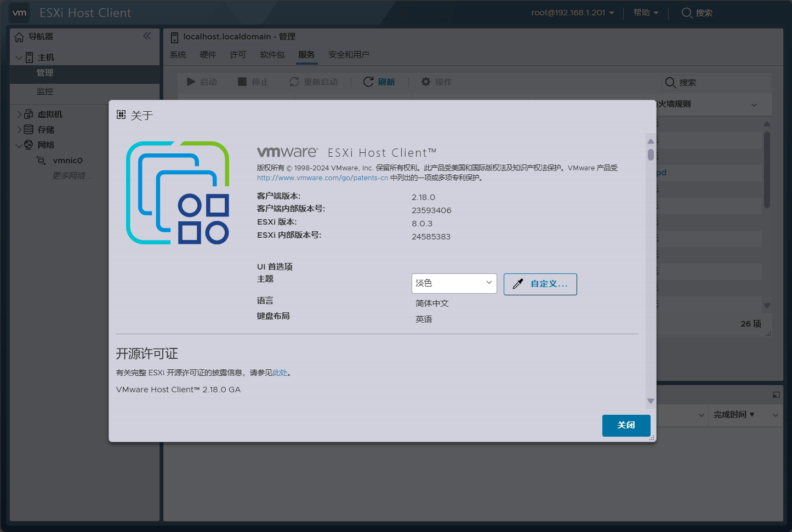Click the navigator home icon
Viewport: 792px width, 532px height.
[19, 37]
